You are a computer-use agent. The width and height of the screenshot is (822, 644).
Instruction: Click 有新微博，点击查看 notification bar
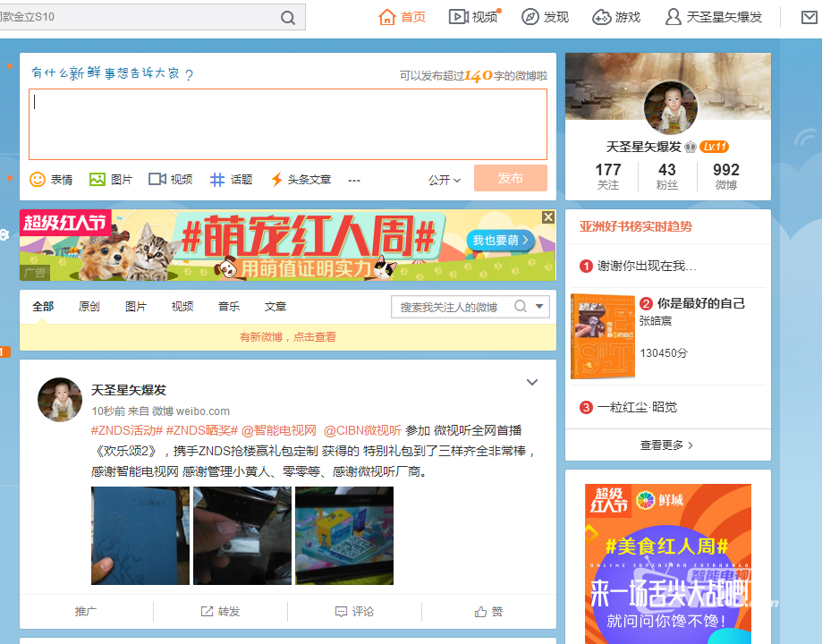click(288, 336)
